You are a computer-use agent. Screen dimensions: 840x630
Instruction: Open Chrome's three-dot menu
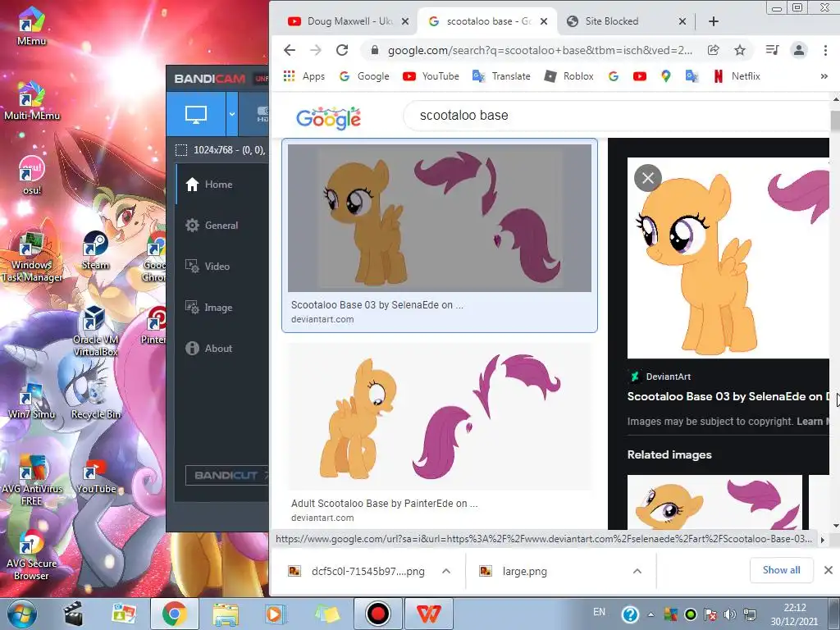tap(825, 50)
